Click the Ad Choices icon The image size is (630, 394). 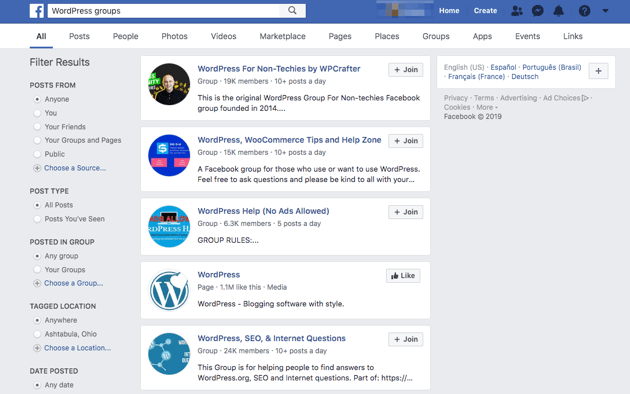tap(585, 98)
